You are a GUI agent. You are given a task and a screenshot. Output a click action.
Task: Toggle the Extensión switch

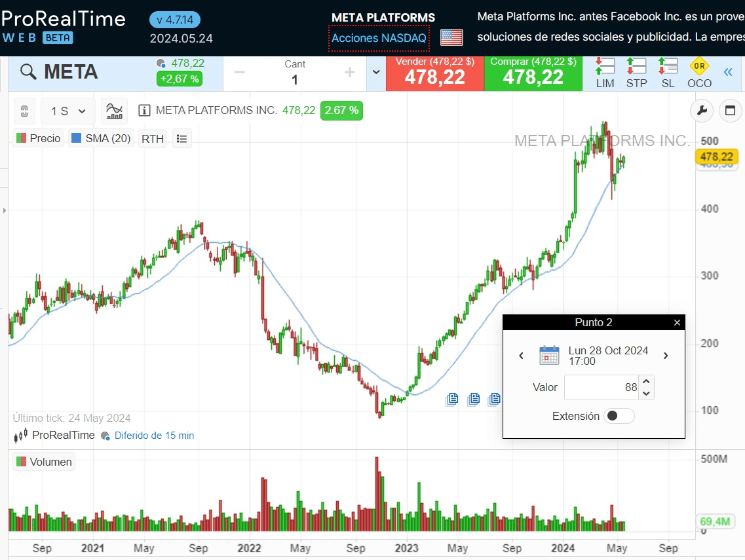[619, 416]
